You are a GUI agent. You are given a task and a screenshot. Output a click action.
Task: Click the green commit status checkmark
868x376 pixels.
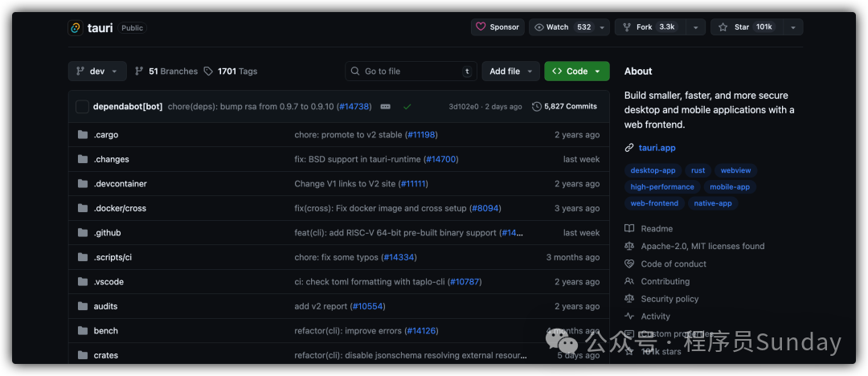point(407,107)
